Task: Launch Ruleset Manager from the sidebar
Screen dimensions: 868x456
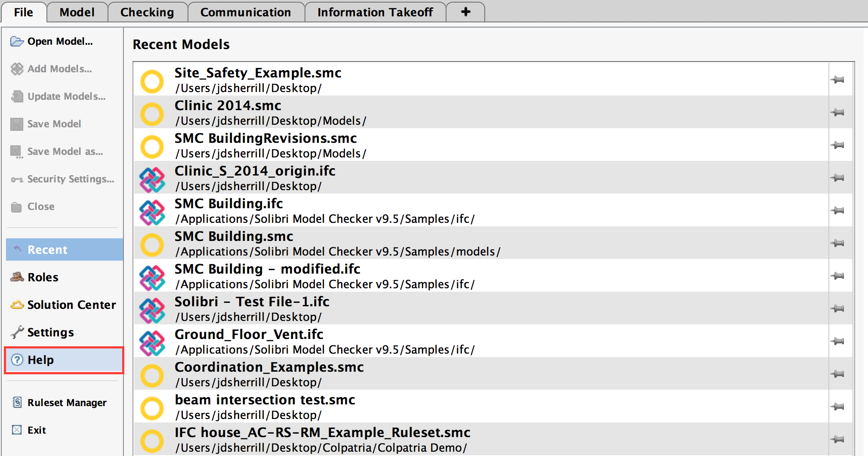Action: 65,402
